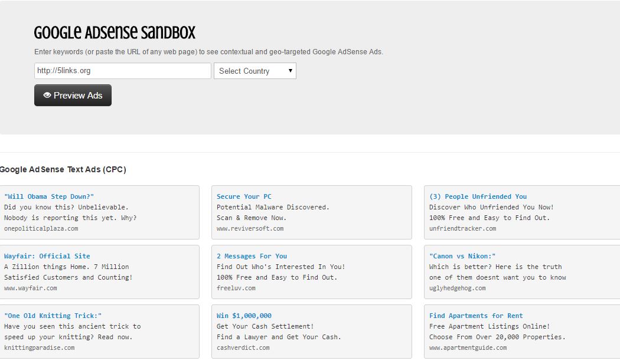Open the "Will Obama Step Down?" ad link
This screenshot has height=364, width=620.
(x=49, y=196)
